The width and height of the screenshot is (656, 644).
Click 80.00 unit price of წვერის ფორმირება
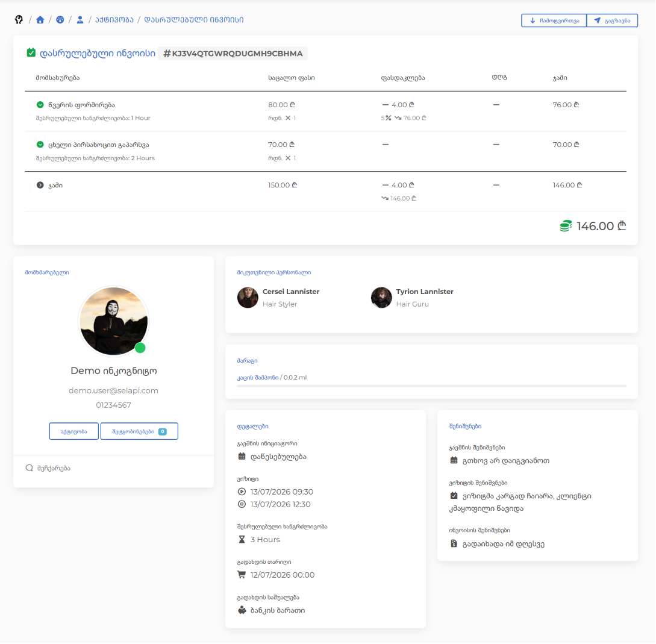click(x=281, y=105)
